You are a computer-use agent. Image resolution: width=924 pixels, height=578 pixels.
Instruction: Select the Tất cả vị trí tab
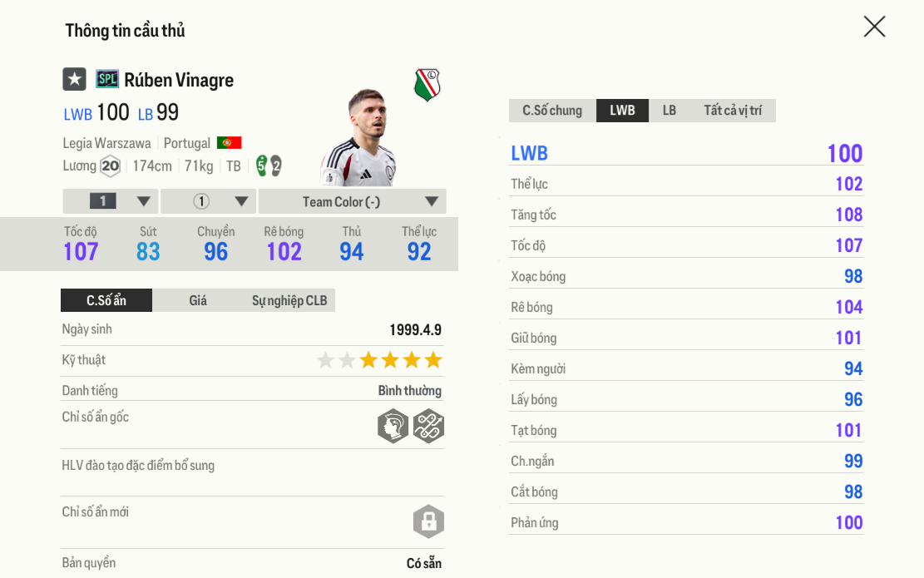tap(733, 111)
